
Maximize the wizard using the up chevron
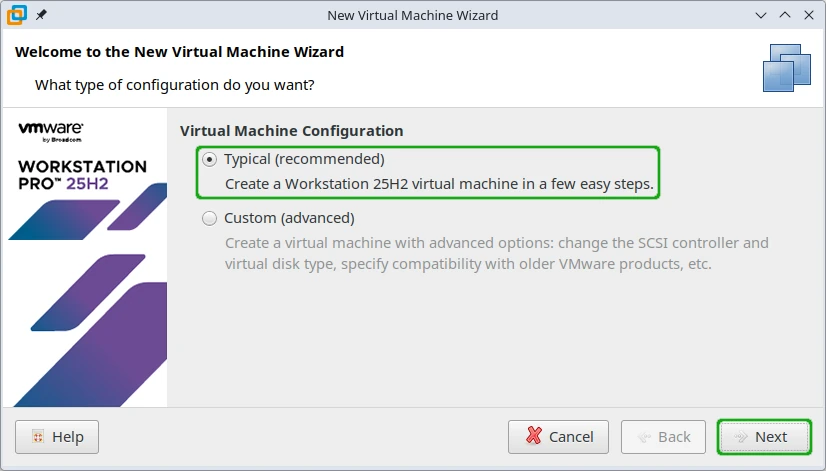point(784,16)
